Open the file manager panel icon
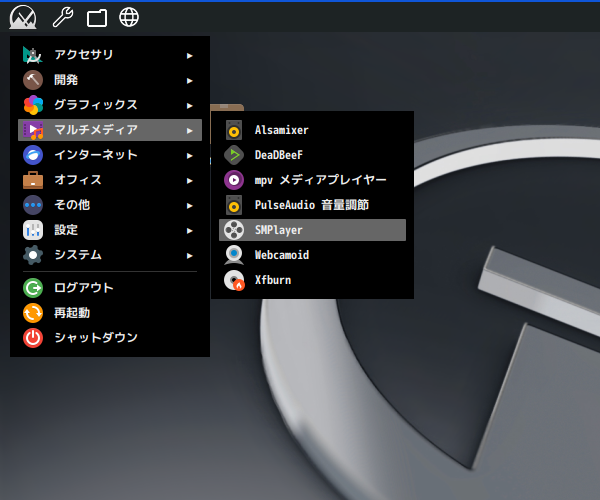Image resolution: width=600 pixels, height=500 pixels. pyautogui.click(x=97, y=18)
